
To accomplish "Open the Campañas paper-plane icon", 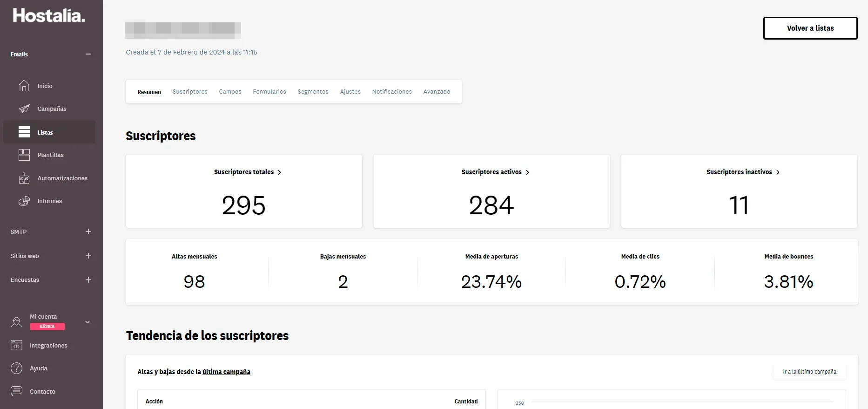I will pyautogui.click(x=24, y=109).
